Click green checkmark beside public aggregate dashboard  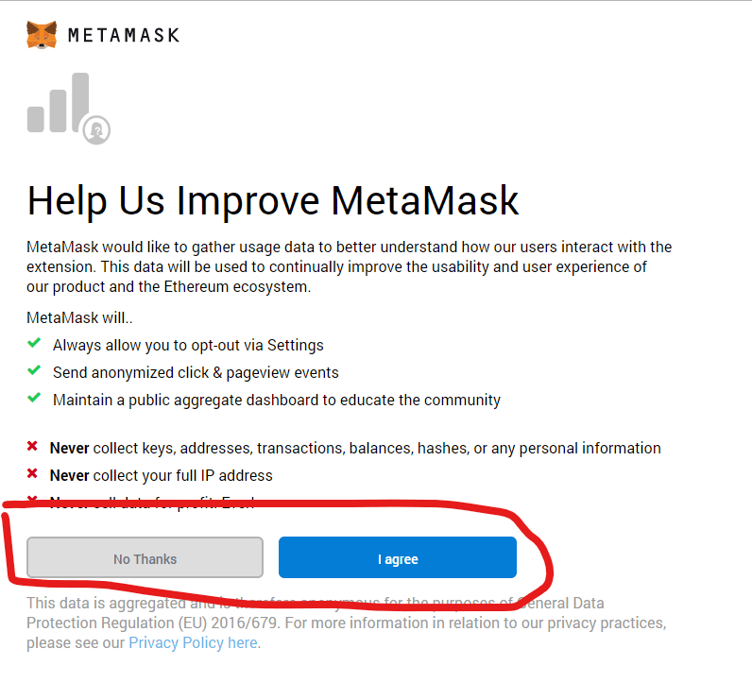click(x=34, y=398)
